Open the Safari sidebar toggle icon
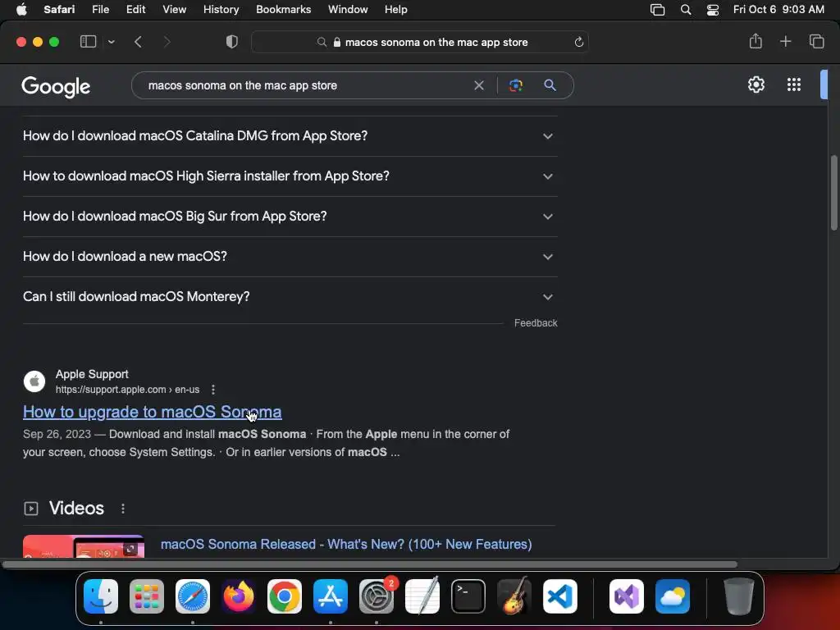 click(88, 42)
